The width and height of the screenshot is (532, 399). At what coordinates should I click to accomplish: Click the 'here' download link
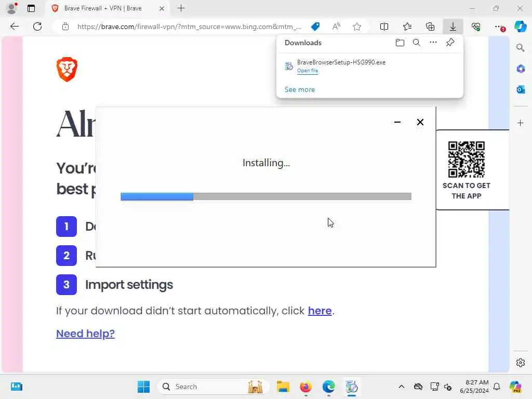[x=320, y=311]
